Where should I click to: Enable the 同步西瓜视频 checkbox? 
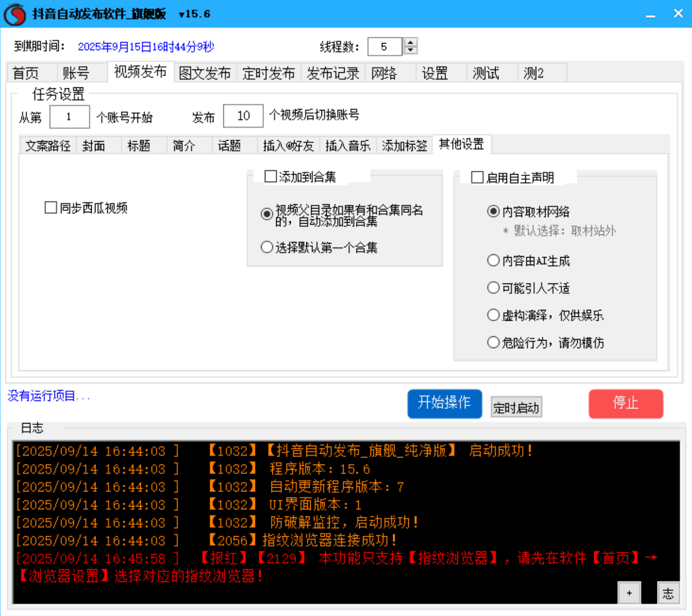click(51, 207)
